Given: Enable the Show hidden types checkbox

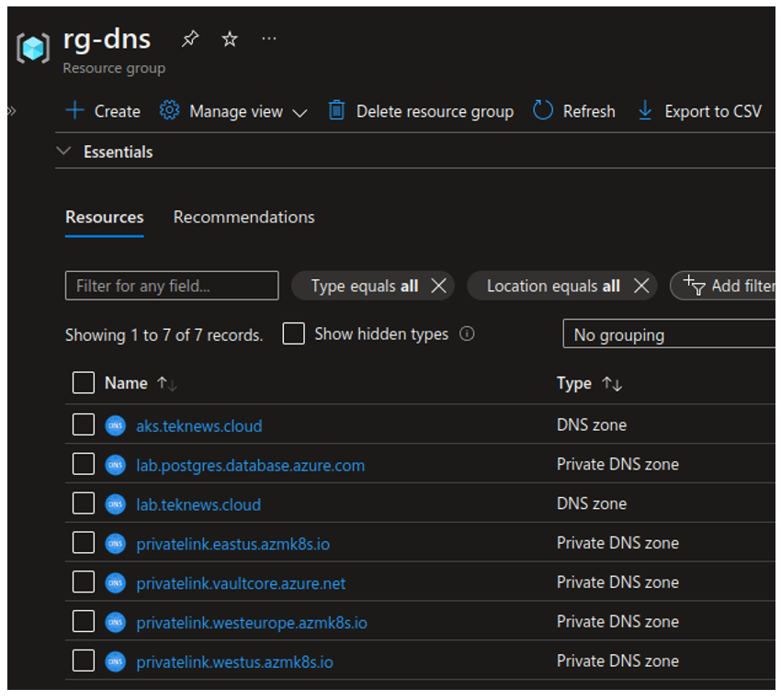Looking at the screenshot, I should [x=294, y=334].
